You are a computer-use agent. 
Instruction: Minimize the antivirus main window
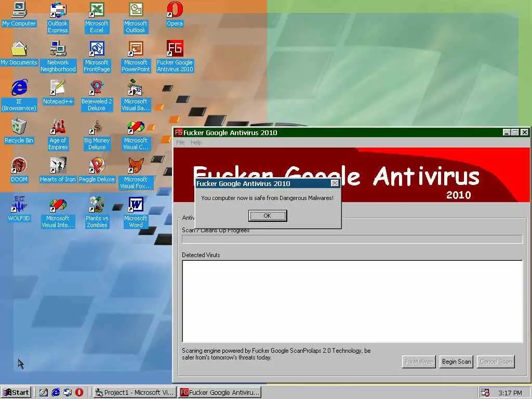coord(506,132)
